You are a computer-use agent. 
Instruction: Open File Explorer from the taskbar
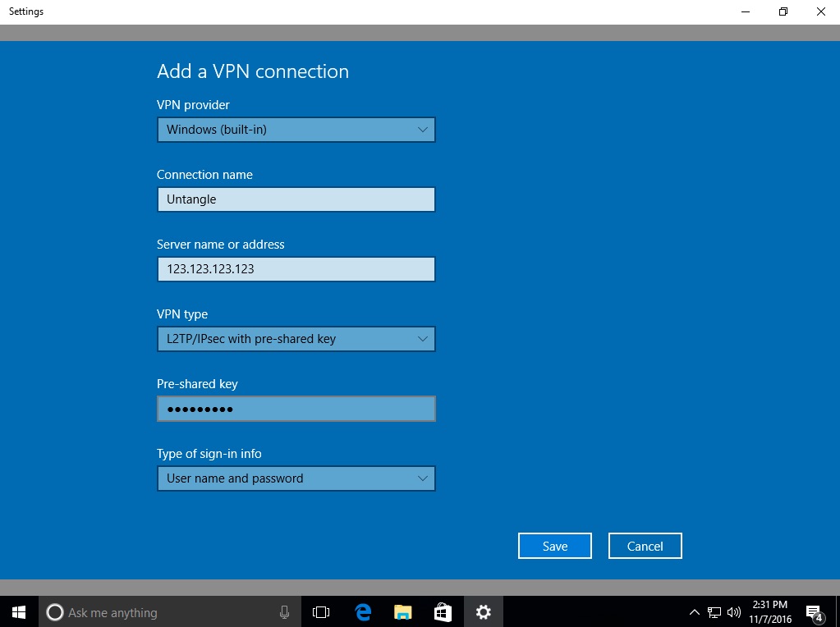click(402, 612)
